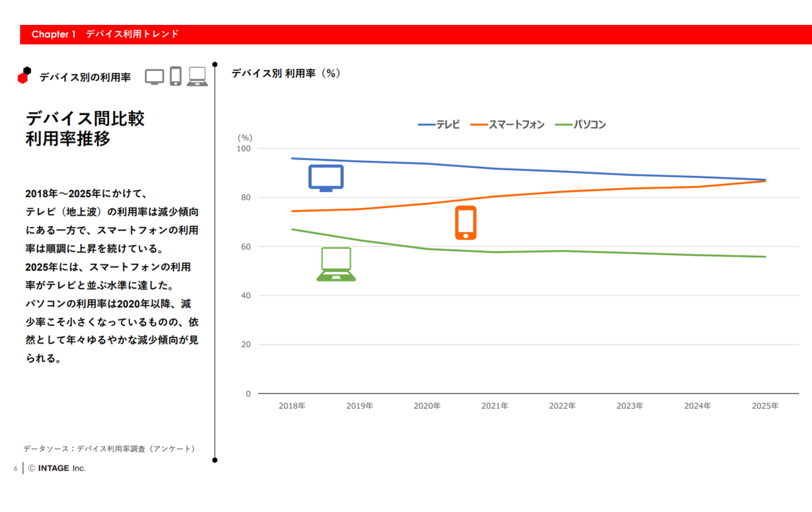The image size is (812, 512).
Task: Click the デバイス間比較 利用率推移 heading
Action: pyautogui.click(x=85, y=128)
